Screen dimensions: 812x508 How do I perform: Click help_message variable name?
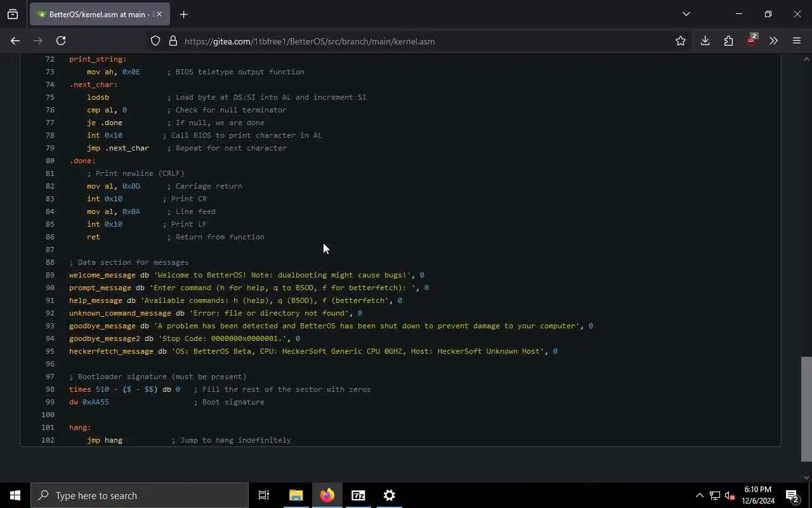tap(96, 300)
